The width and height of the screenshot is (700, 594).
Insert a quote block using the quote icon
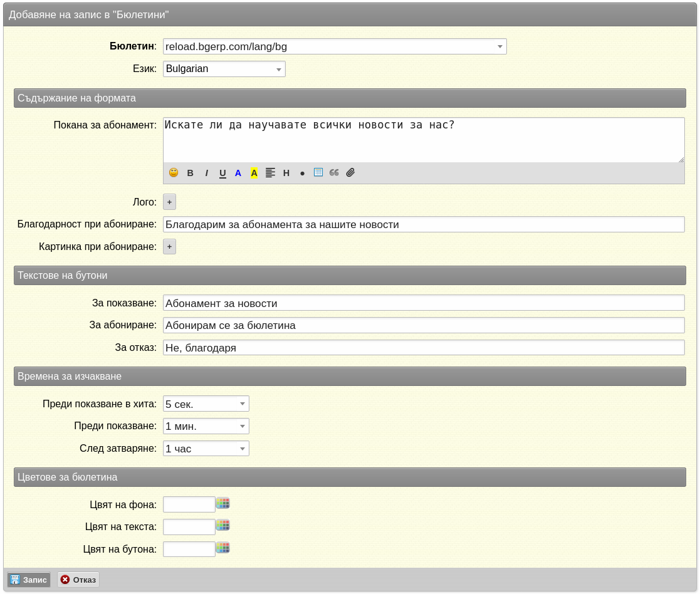click(x=335, y=173)
